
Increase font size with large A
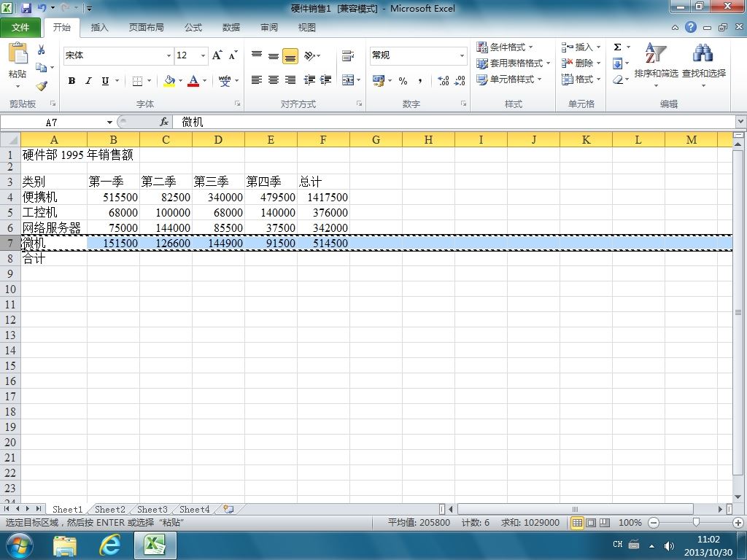point(217,55)
